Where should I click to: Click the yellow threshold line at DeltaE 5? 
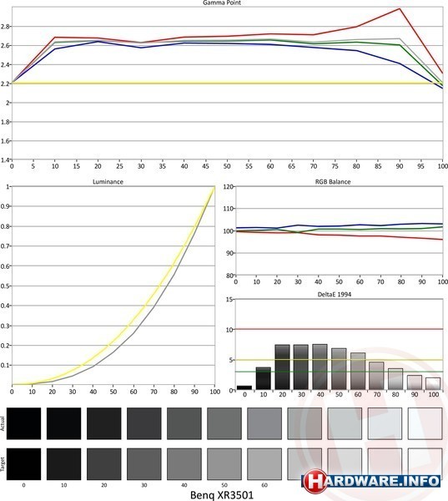(339, 360)
